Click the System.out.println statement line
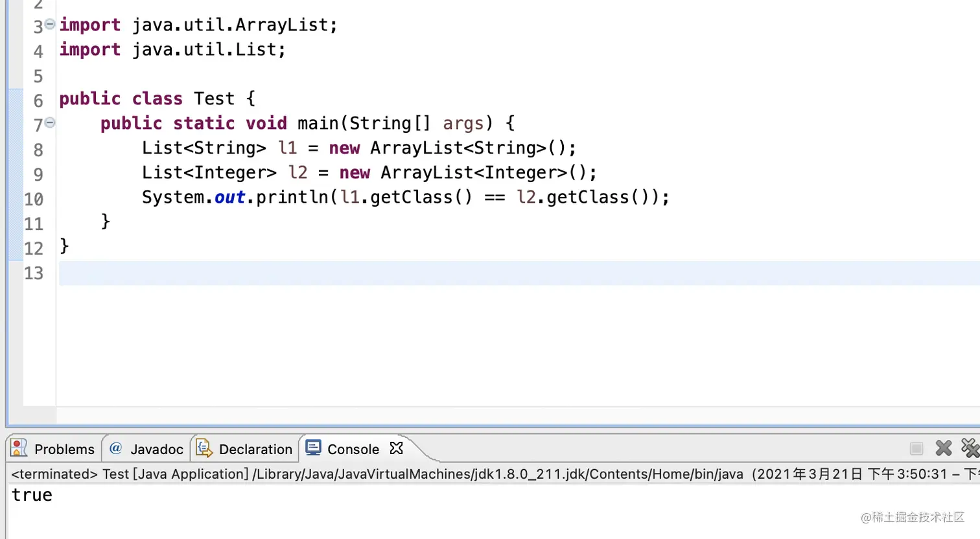 406,197
